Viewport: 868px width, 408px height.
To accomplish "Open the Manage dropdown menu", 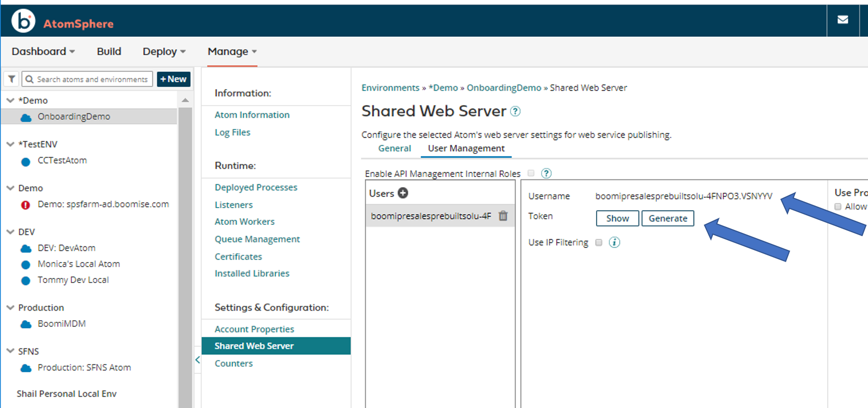I will [x=232, y=52].
